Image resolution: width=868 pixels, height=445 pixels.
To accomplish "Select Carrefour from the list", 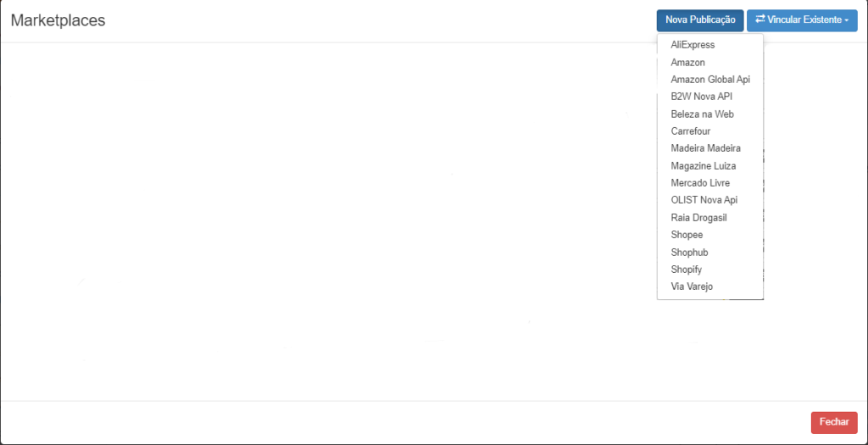I will [x=690, y=131].
